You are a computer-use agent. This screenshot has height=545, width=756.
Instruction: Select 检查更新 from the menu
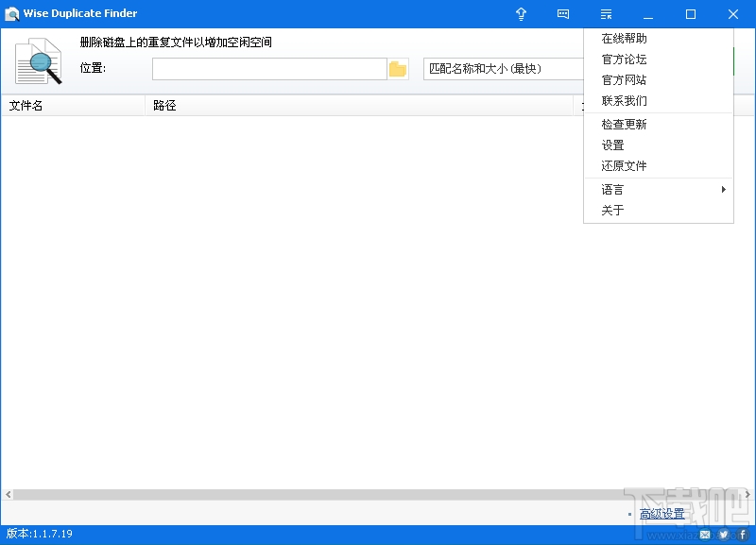pyautogui.click(x=622, y=124)
